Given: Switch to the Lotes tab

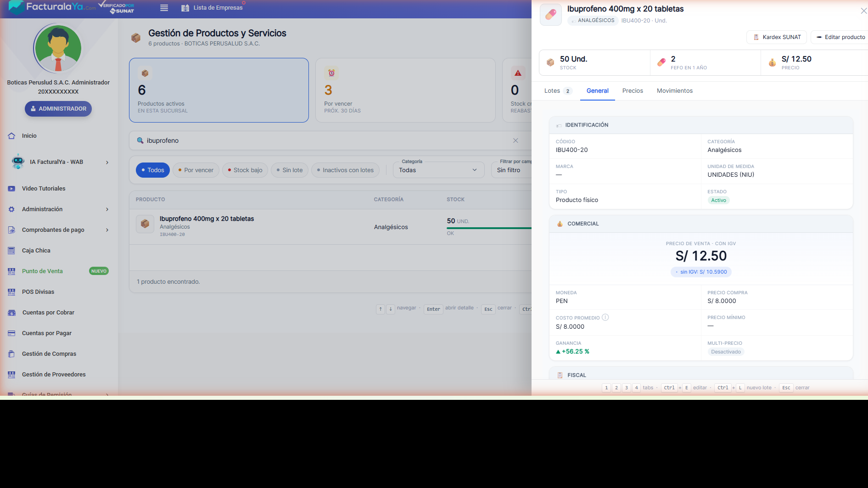Looking at the screenshot, I should [x=558, y=91].
